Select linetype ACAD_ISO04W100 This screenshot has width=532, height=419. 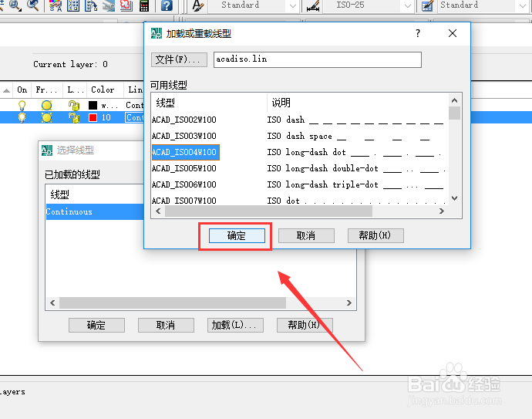[x=185, y=152]
